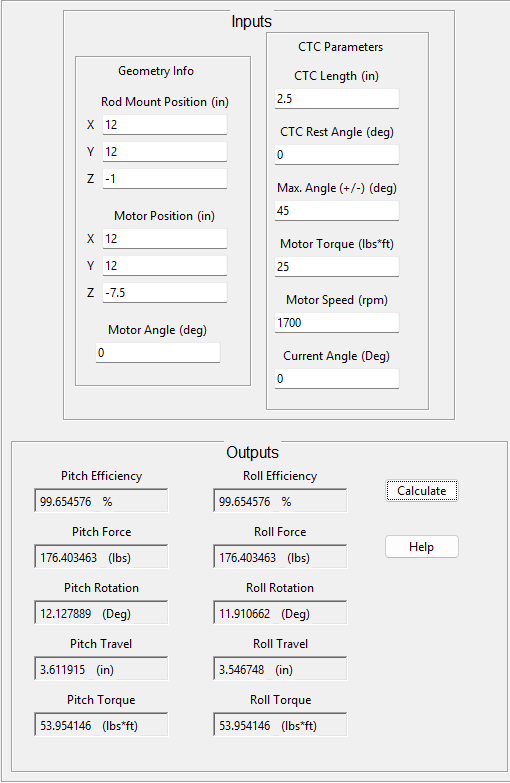Viewport: 510px width, 783px height.
Task: Click the Geometry Info heading
Action: click(x=156, y=71)
